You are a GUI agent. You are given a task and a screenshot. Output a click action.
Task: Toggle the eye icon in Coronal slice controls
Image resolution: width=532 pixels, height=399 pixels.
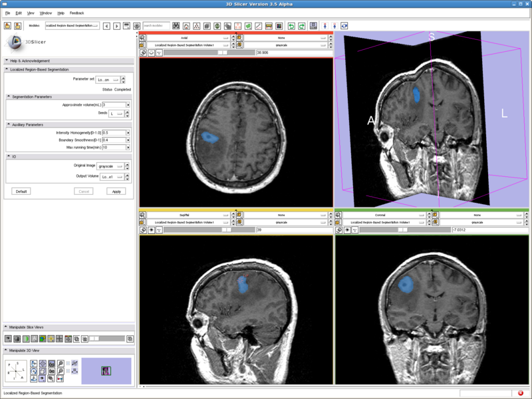(346, 229)
